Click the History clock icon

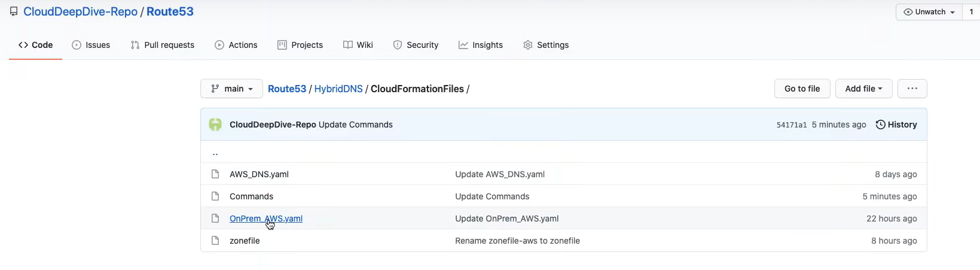[880, 125]
